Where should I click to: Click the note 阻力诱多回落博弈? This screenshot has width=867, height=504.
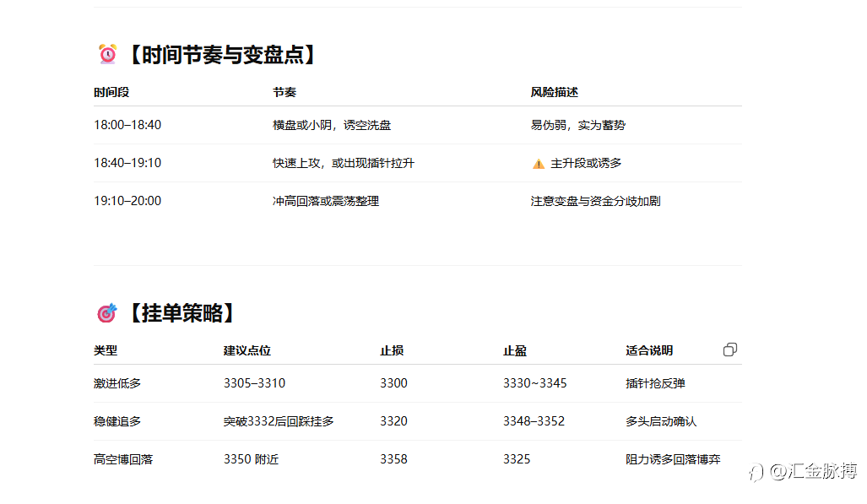coord(673,459)
